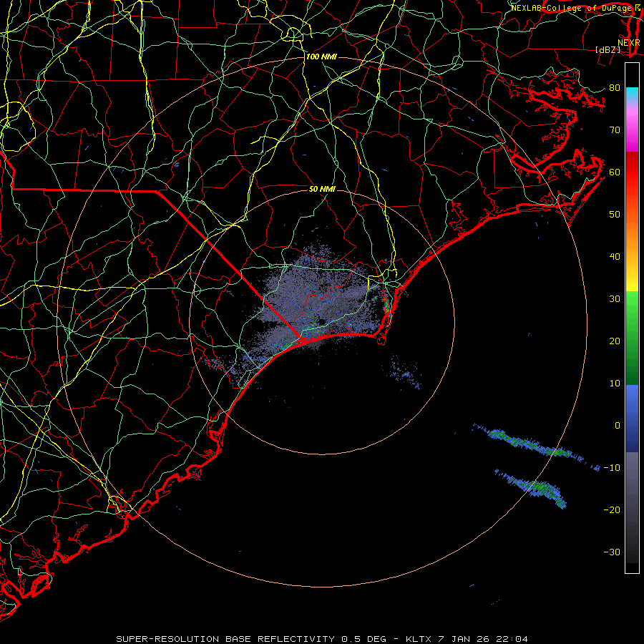The image size is (644, 644).
Task: Click the -20 value on the dBZ scale
Action: [612, 509]
